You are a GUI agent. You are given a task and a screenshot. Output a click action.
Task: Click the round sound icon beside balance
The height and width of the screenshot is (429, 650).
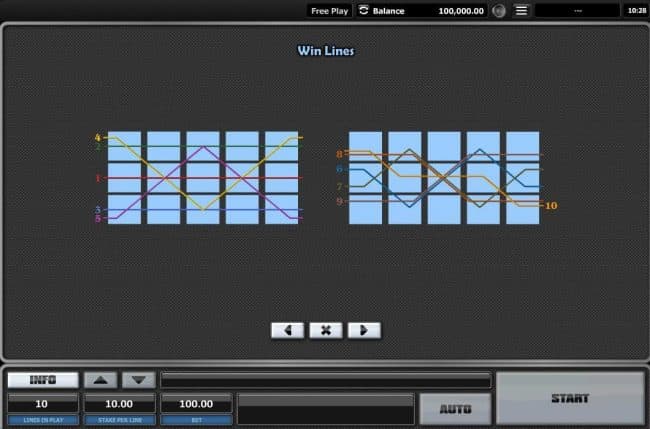[499, 11]
